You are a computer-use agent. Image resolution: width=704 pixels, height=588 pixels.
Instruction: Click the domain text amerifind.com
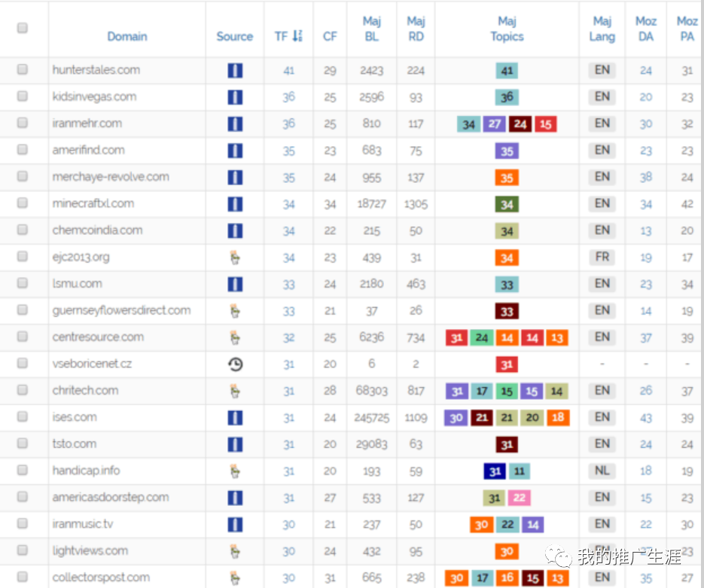88,150
